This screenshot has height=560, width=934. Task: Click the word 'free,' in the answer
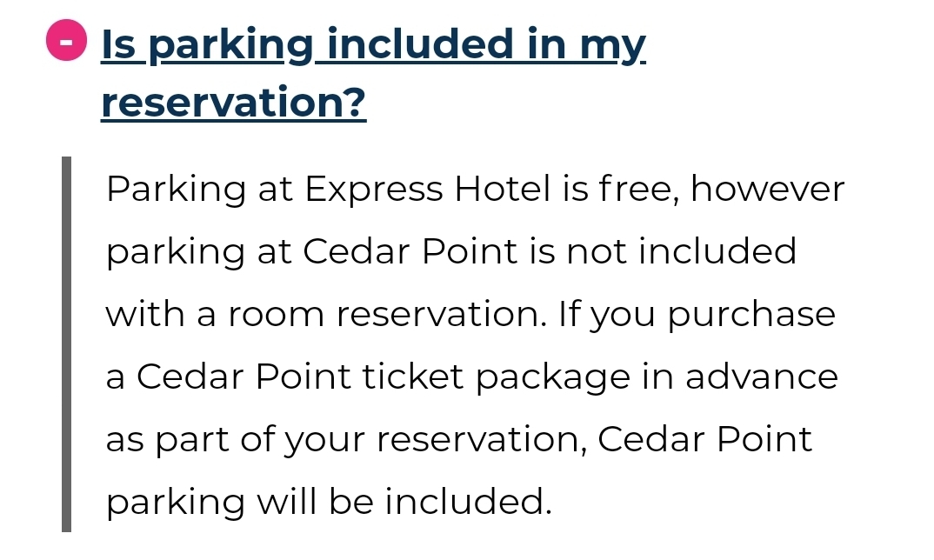click(x=638, y=190)
